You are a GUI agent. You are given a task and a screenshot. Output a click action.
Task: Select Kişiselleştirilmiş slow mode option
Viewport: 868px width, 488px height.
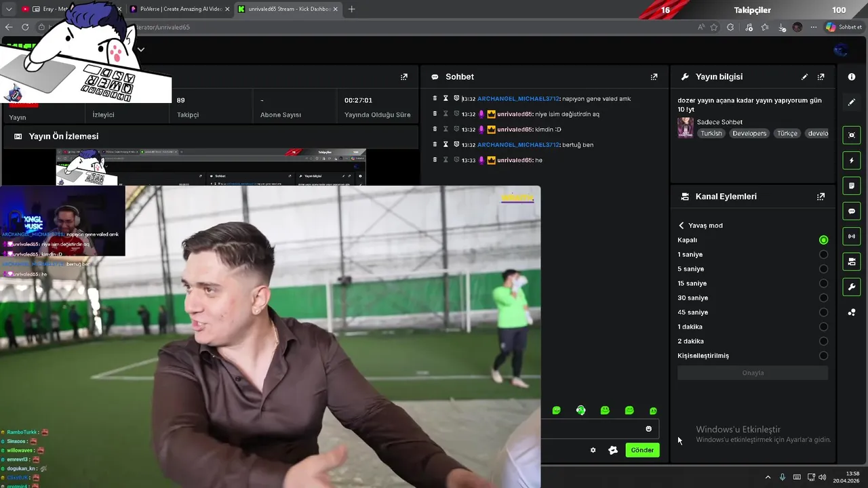pos(823,356)
